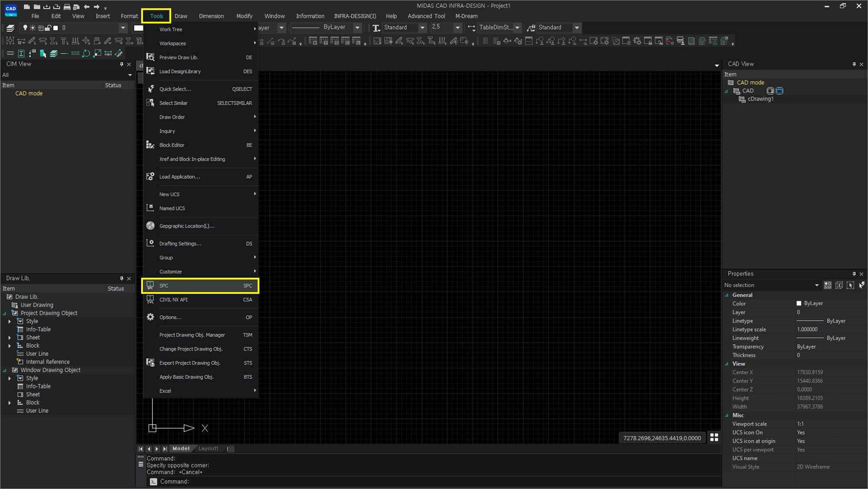Click the Text style 'T' icon
Viewport: 868px width, 489px height.
(x=376, y=28)
